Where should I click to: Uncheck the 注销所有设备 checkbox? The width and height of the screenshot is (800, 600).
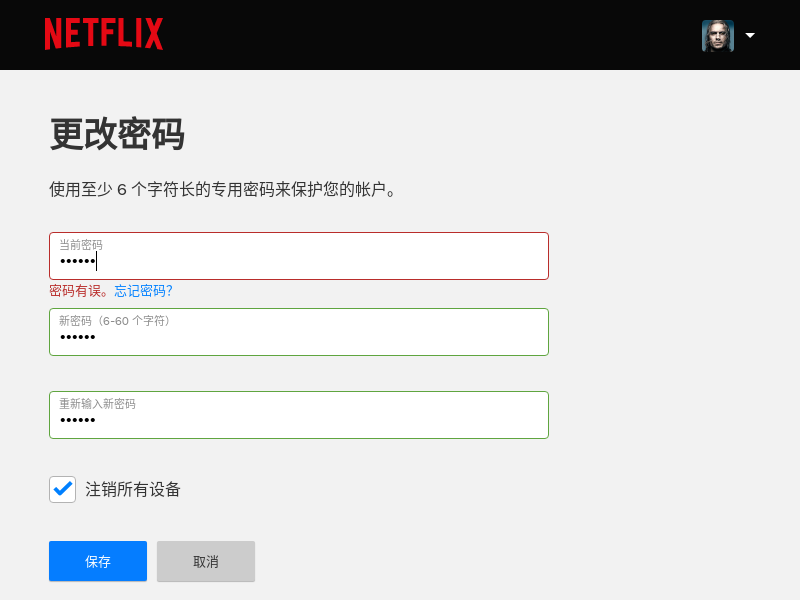[62, 490]
